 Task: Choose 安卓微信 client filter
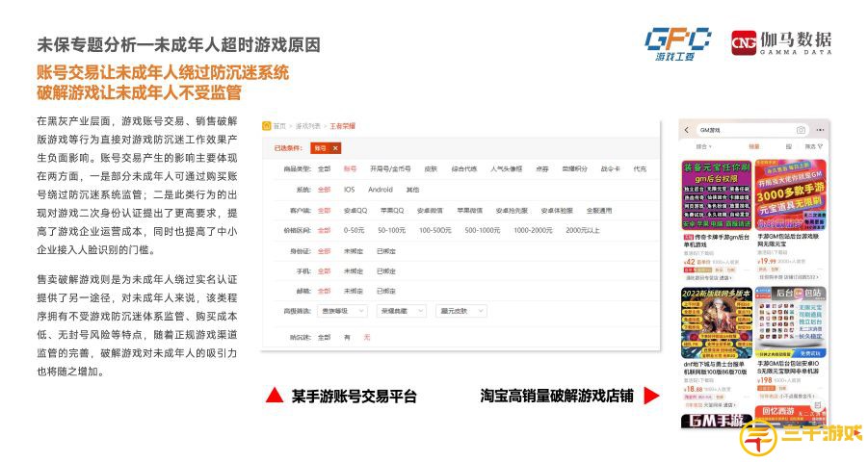[x=430, y=210]
